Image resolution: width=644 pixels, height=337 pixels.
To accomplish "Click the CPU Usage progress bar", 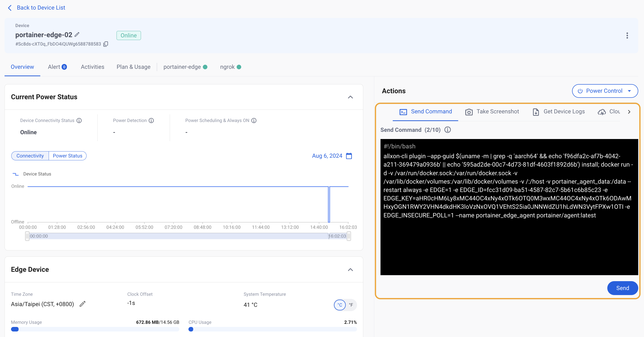I will pos(273,329).
